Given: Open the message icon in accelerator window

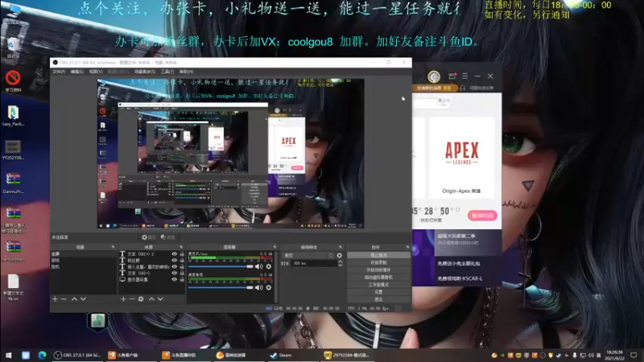Looking at the screenshot, I should point(452,76).
